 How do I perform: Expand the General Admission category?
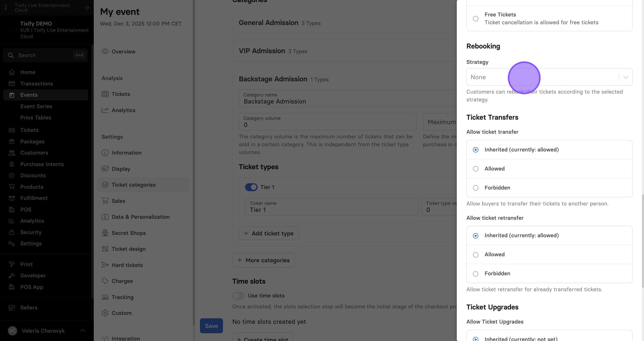344,23
